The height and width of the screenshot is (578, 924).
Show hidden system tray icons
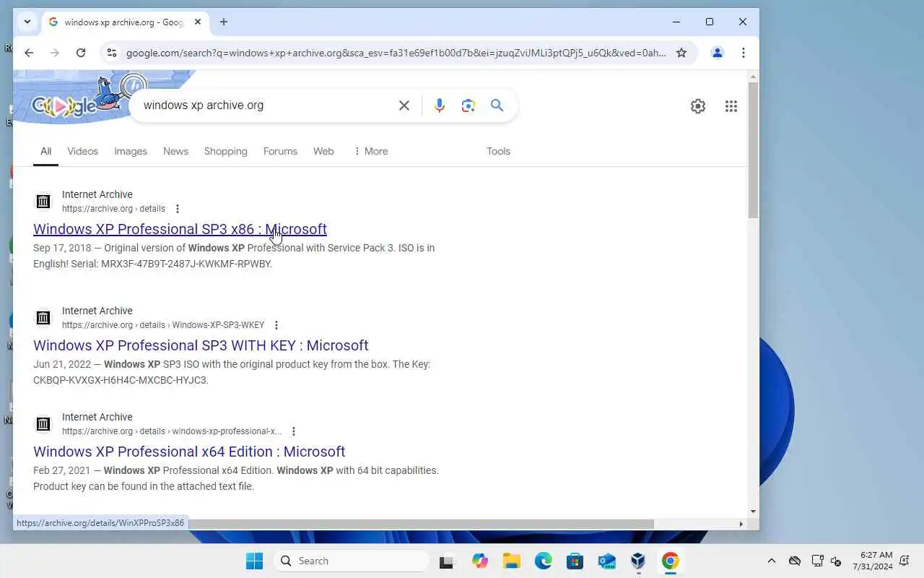(772, 561)
